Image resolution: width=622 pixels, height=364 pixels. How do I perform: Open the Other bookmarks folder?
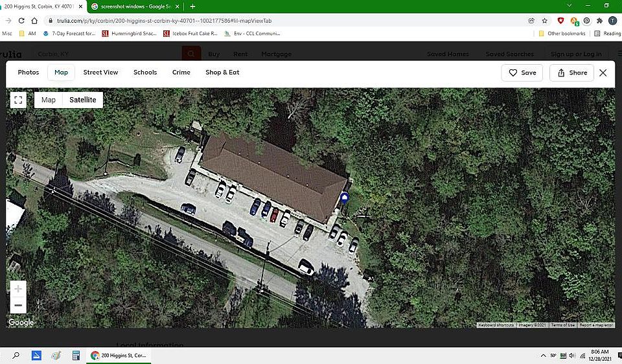click(562, 34)
